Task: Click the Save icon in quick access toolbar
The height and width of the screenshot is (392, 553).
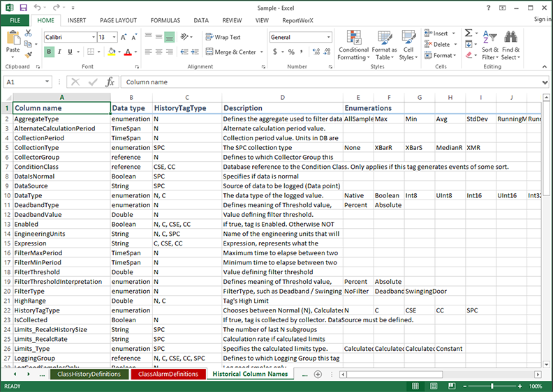Action: pos(24,7)
